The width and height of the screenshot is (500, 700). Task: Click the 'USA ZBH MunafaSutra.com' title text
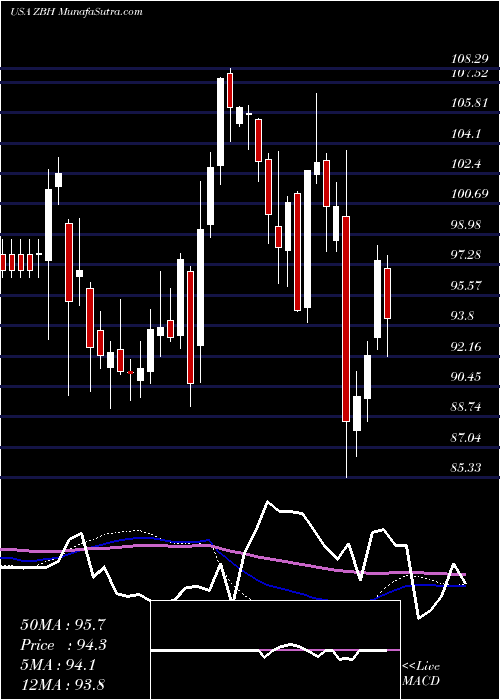coord(76,12)
